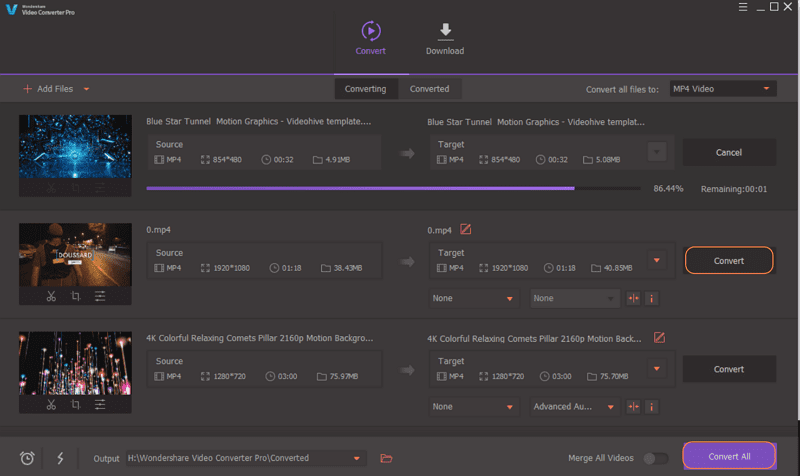Viewport: 800px width, 476px height.
Task: Cancel the Blue Star Tunnel conversion
Action: (729, 153)
